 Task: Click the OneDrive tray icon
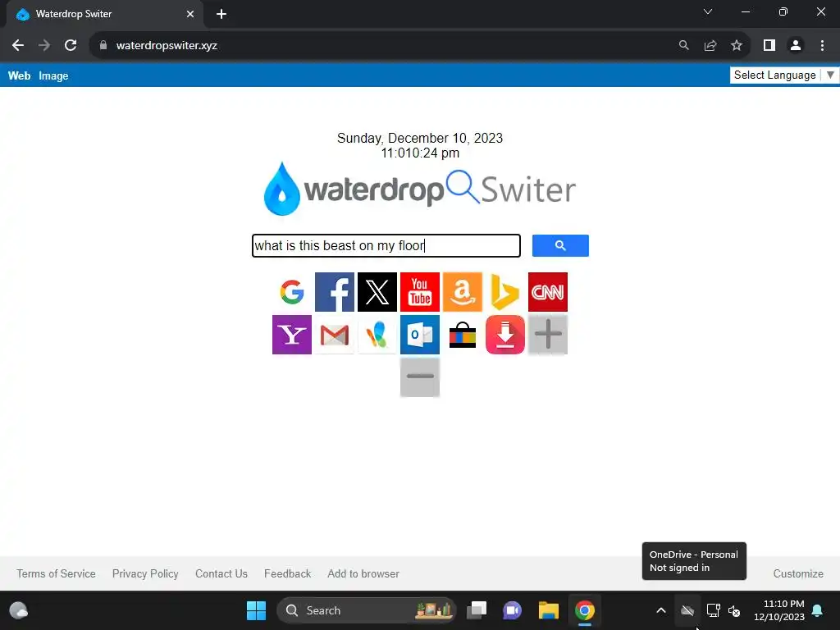[687, 610]
